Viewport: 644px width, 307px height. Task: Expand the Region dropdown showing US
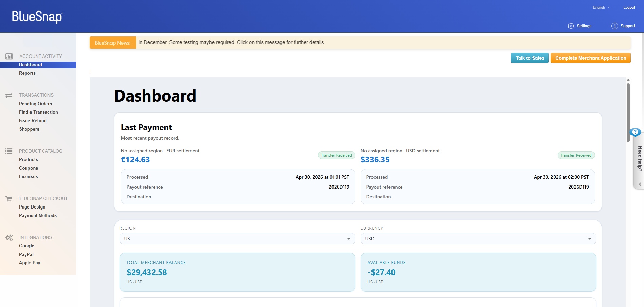(237, 239)
